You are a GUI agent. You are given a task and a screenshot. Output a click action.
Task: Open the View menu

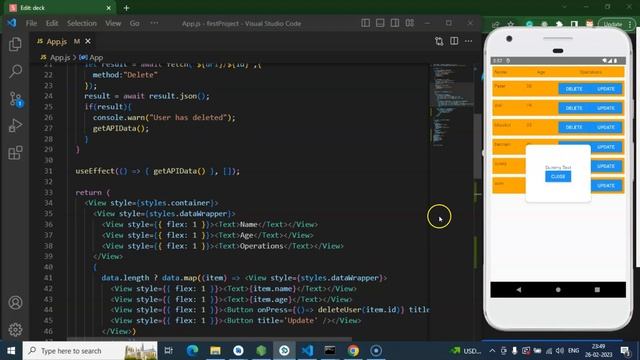[113, 23]
